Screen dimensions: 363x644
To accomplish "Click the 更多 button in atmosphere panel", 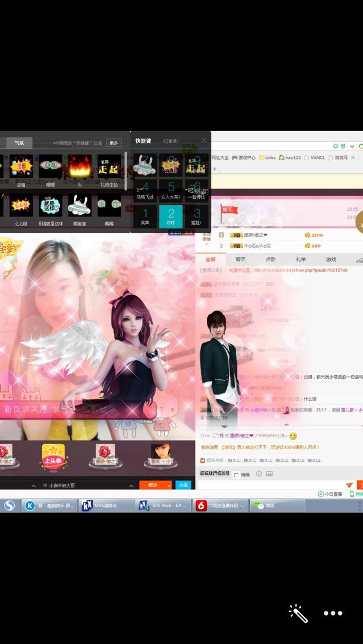I will [114, 143].
